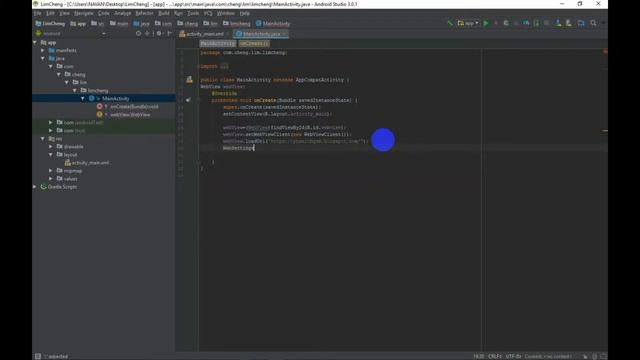Click the Make Project hammer icon
Image resolution: width=640 pixels, height=360 pixels.
coord(450,23)
